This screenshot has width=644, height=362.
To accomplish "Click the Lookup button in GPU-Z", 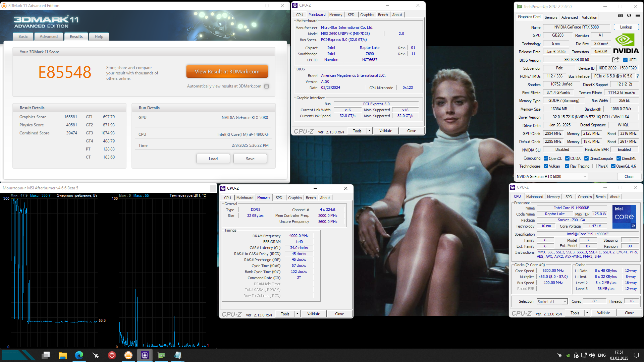I will click(626, 27).
